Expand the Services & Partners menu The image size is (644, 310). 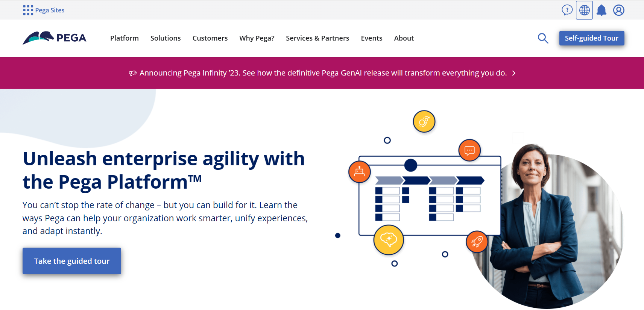click(x=317, y=38)
